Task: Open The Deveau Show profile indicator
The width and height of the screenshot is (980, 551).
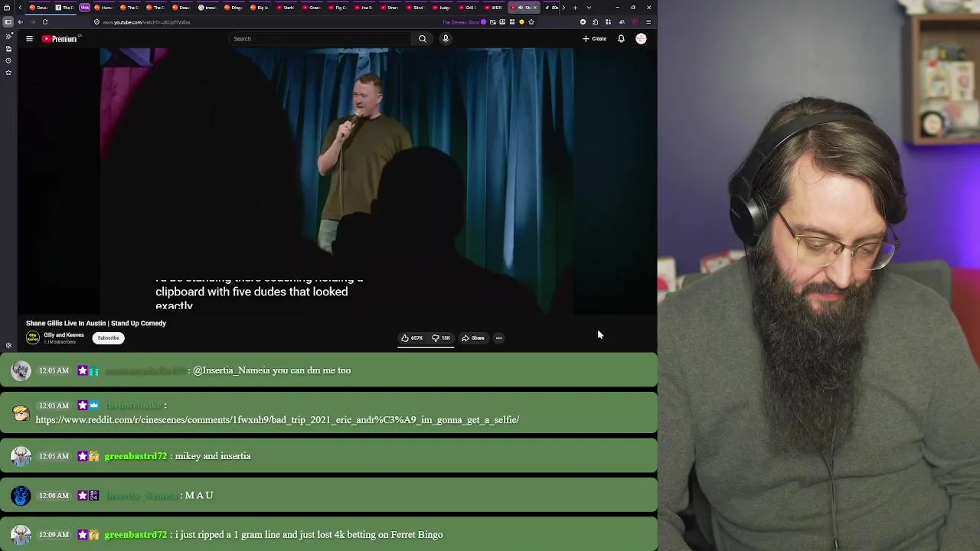Action: point(464,22)
